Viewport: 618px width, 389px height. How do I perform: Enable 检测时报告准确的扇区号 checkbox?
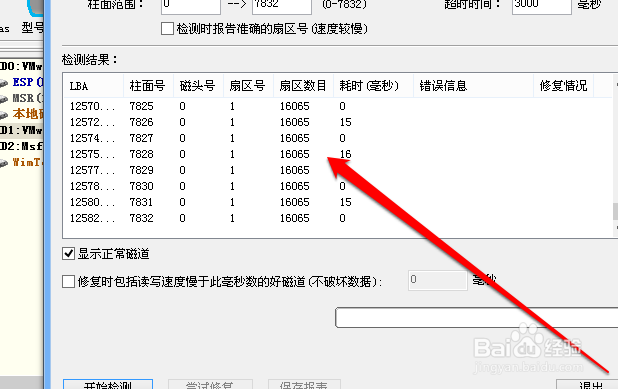pyautogui.click(x=167, y=29)
